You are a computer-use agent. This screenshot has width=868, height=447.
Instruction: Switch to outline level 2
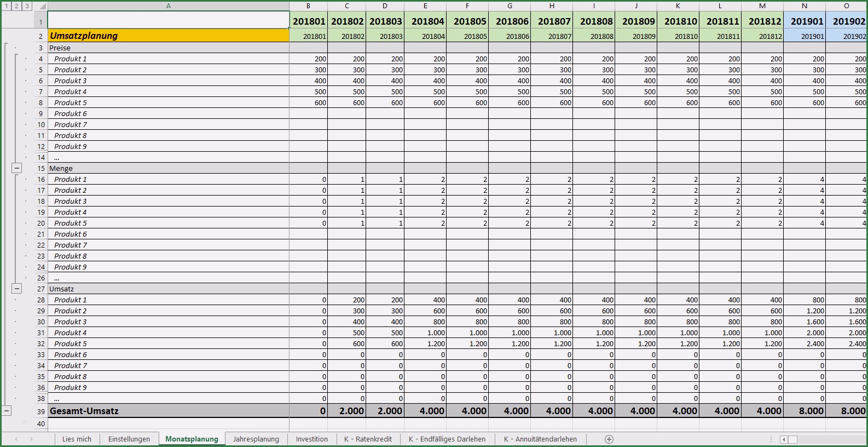click(16, 6)
